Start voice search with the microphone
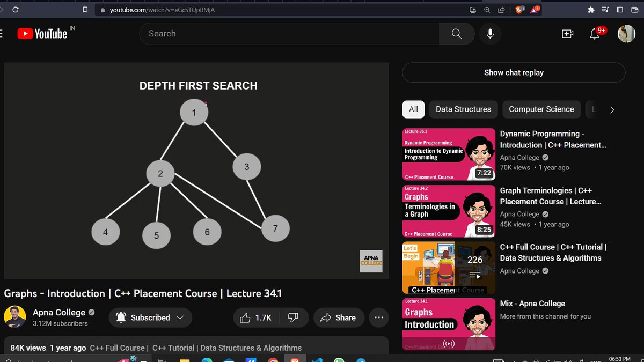 click(x=490, y=34)
